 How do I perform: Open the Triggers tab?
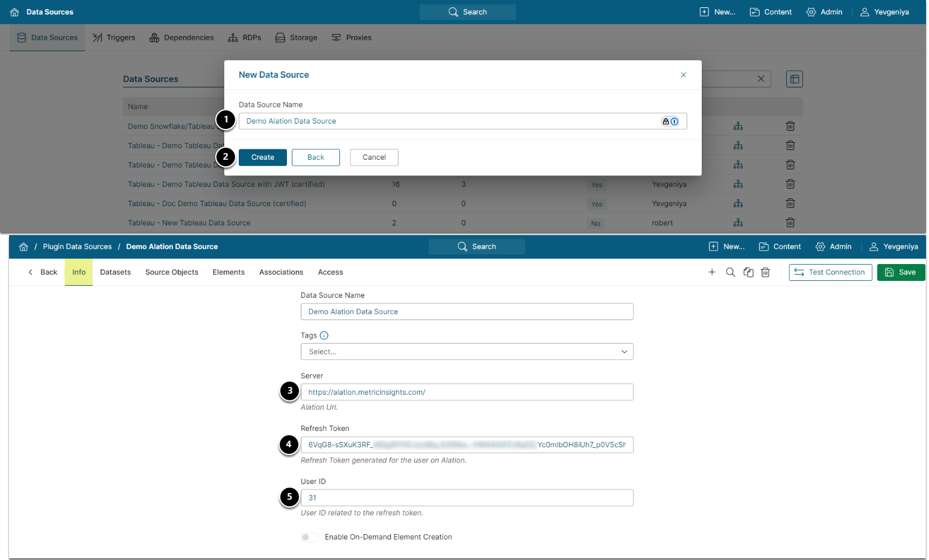tap(114, 37)
